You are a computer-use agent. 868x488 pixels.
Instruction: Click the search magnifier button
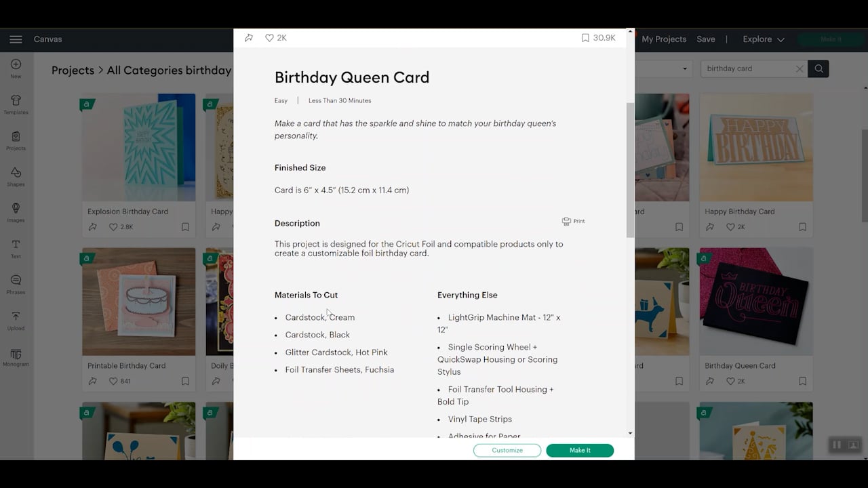818,68
